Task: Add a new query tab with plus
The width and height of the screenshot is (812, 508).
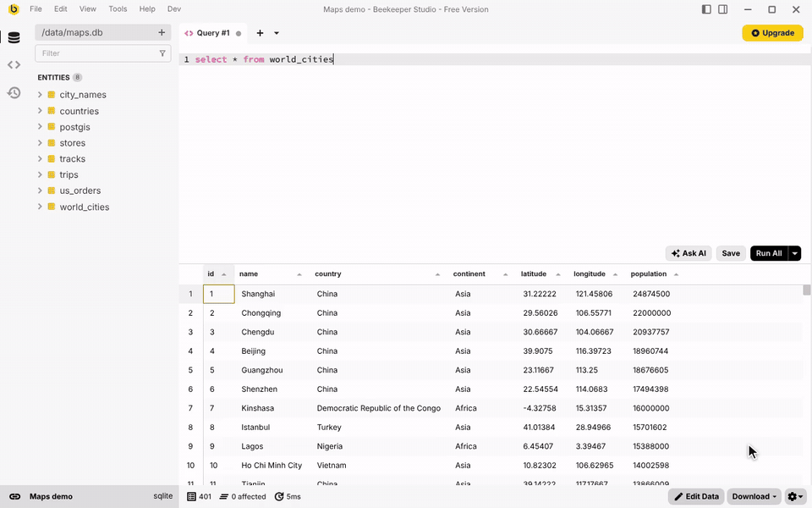Action: (260, 33)
